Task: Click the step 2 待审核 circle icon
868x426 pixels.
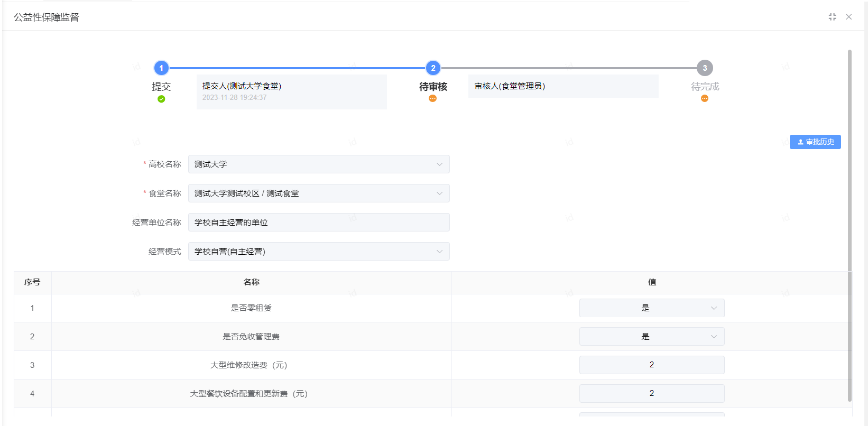Action: click(x=433, y=68)
